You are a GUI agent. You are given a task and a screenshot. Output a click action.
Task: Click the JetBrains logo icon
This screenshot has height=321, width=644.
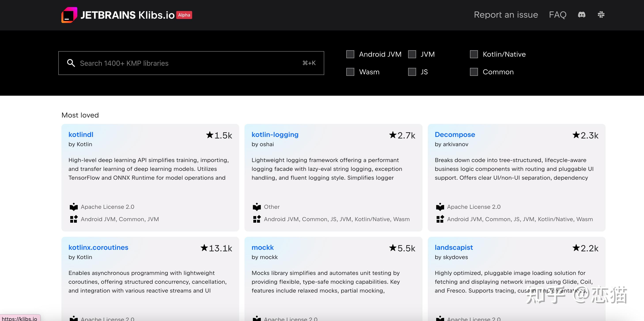click(x=69, y=15)
